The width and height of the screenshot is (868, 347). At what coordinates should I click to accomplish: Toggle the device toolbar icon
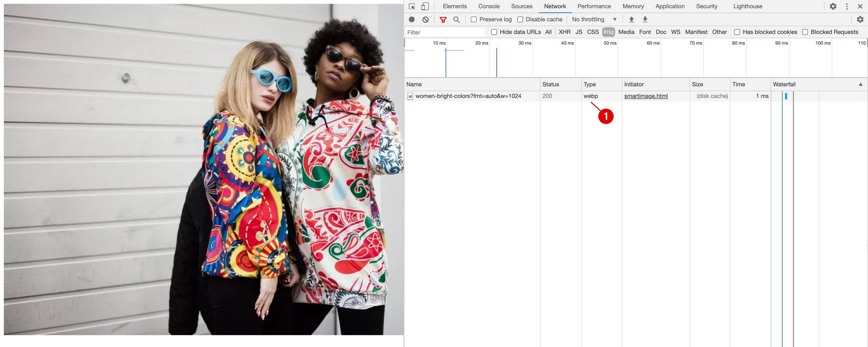[425, 6]
